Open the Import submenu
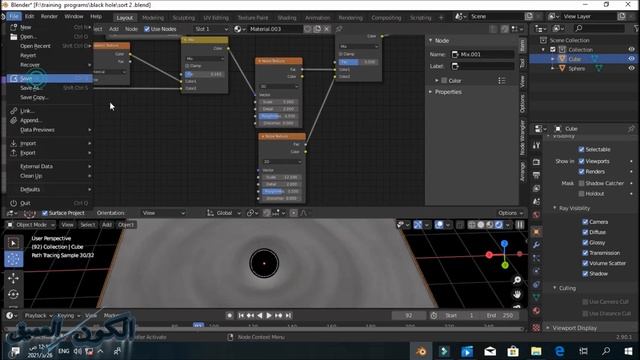The width and height of the screenshot is (640, 360). pos(49,143)
